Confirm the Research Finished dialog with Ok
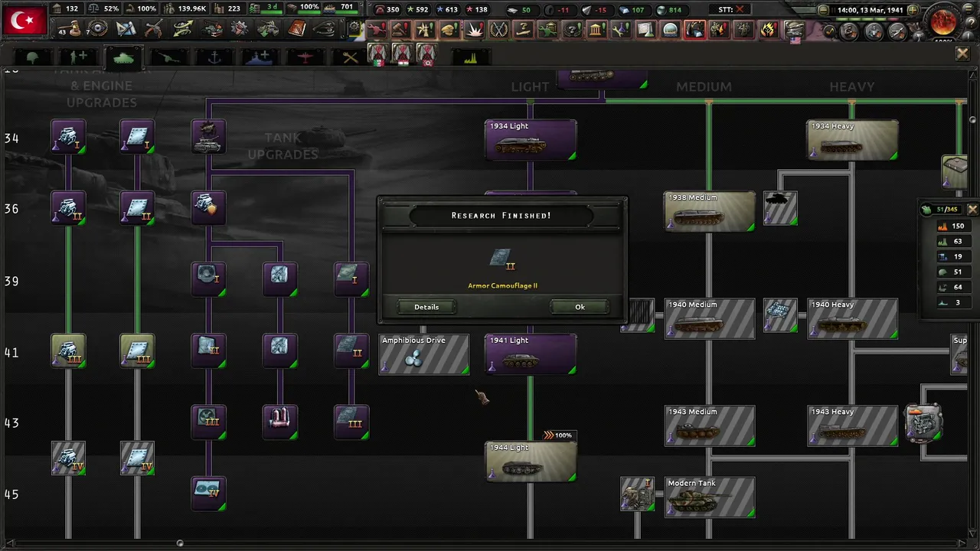This screenshot has width=980, height=551. coord(580,307)
